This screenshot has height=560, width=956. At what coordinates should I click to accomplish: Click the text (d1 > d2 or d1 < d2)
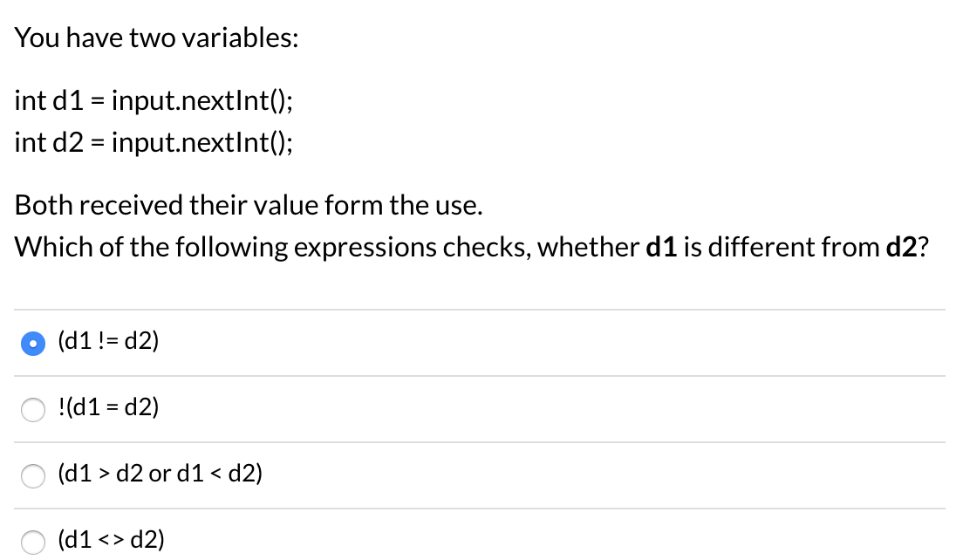tap(160, 475)
